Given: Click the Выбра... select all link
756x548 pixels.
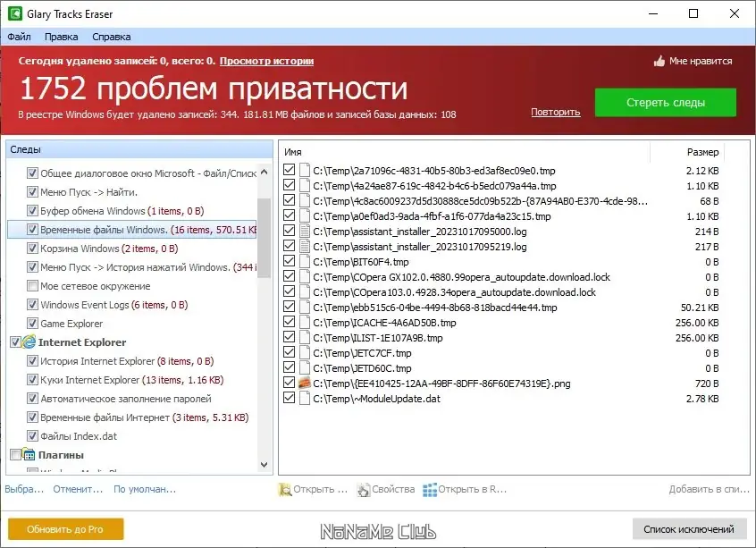Looking at the screenshot, I should (x=24, y=489).
